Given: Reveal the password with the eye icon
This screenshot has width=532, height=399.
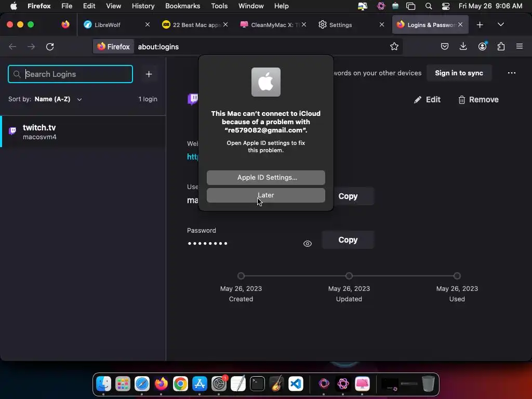Looking at the screenshot, I should pyautogui.click(x=308, y=244).
